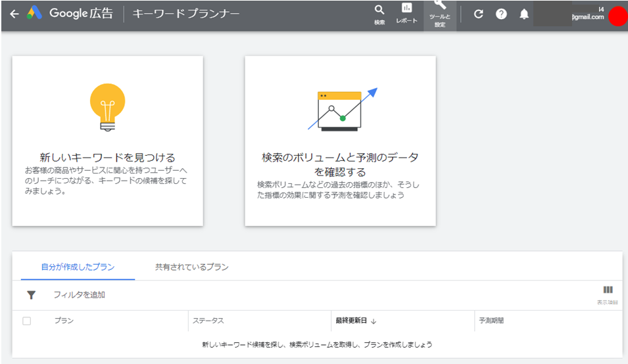Click the filter funnel icon
Image resolution: width=628 pixels, height=364 pixels.
(32, 295)
